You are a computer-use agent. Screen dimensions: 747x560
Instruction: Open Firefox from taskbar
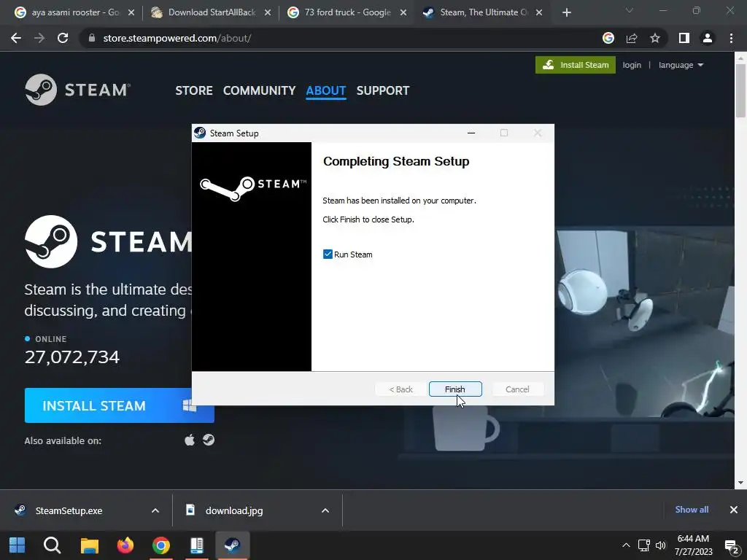pos(125,545)
